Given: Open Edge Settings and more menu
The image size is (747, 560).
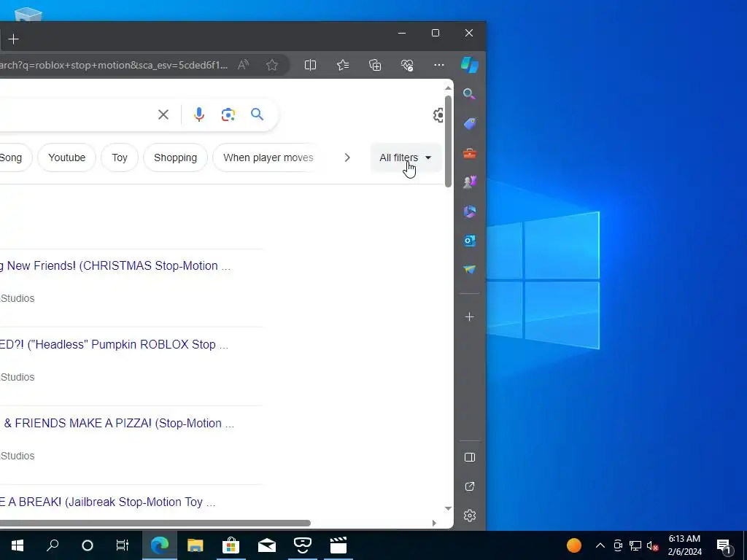Looking at the screenshot, I should tap(438, 65).
